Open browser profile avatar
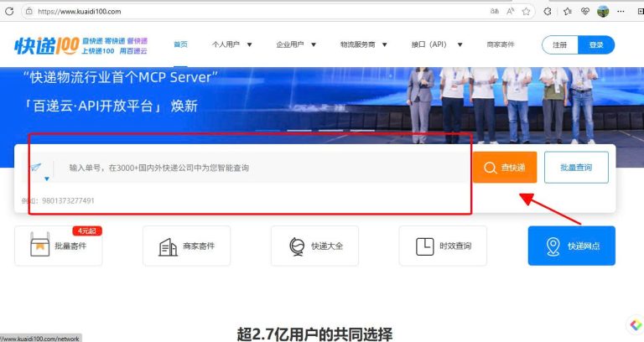 (603, 12)
